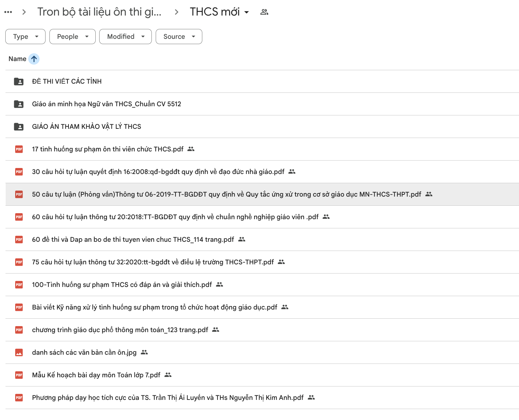This screenshot has width=519, height=420.
Task: Click the Name column header
Action: pos(17,59)
